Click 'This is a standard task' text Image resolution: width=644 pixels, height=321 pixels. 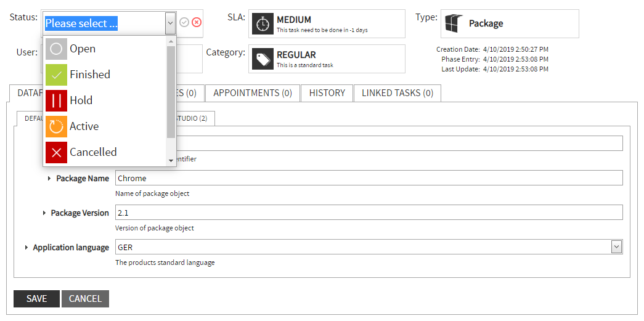305,65
